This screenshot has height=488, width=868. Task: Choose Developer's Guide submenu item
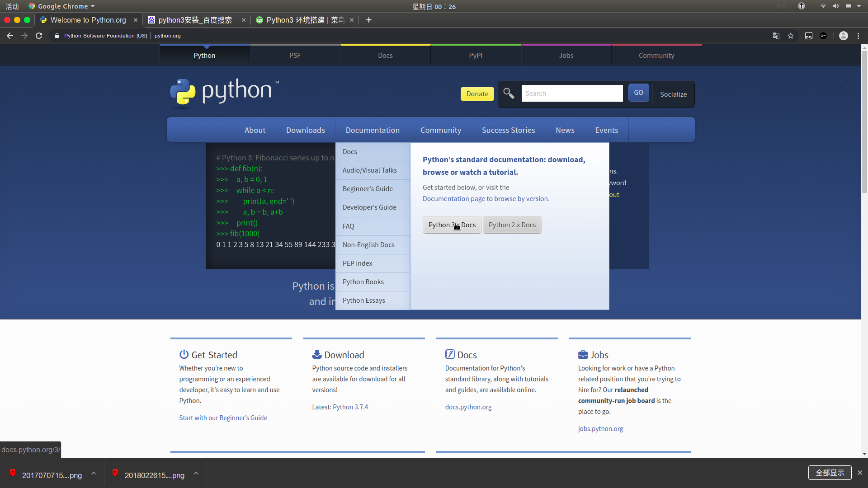point(373,207)
